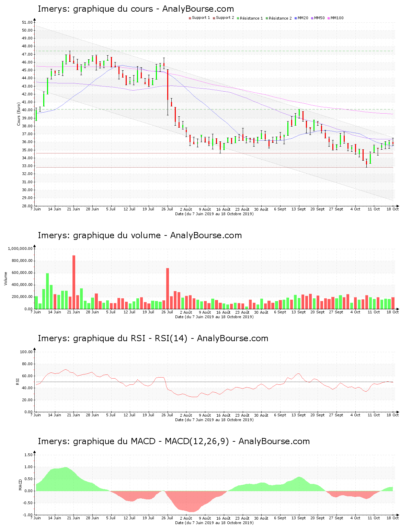Click the 100.00 tick on the RSI axis
This screenshot has width=412, height=532.
(x=26, y=352)
